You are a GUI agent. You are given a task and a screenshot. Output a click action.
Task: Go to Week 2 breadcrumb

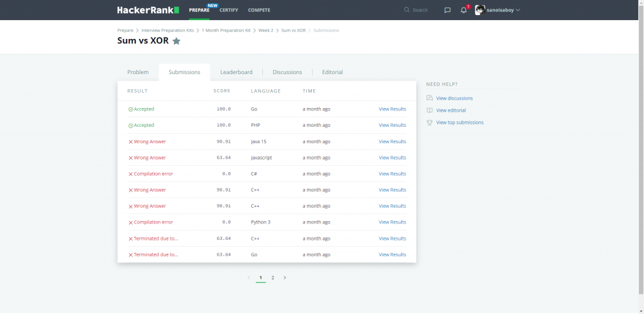click(x=266, y=31)
